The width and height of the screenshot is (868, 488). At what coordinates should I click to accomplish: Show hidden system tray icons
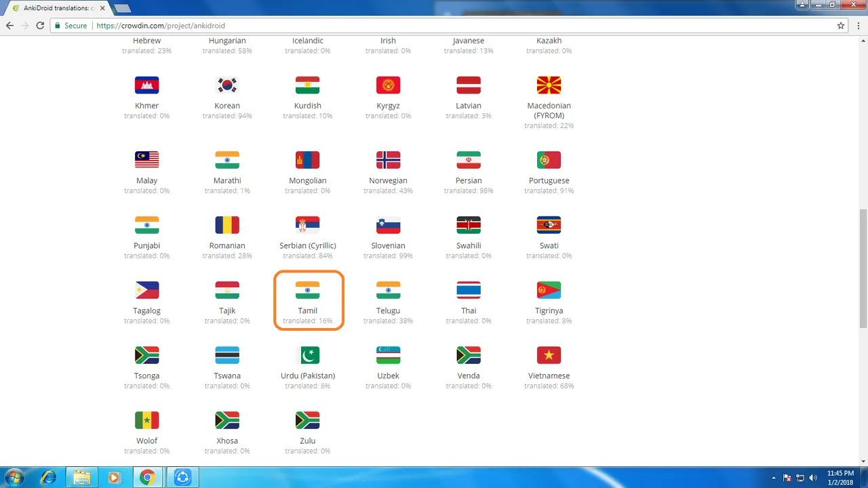pos(774,478)
